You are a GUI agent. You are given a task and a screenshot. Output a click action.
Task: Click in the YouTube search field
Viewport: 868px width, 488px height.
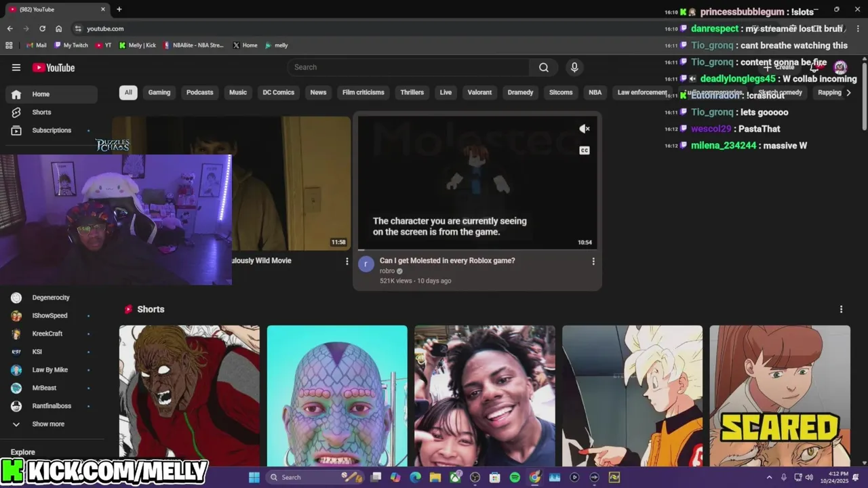click(408, 67)
